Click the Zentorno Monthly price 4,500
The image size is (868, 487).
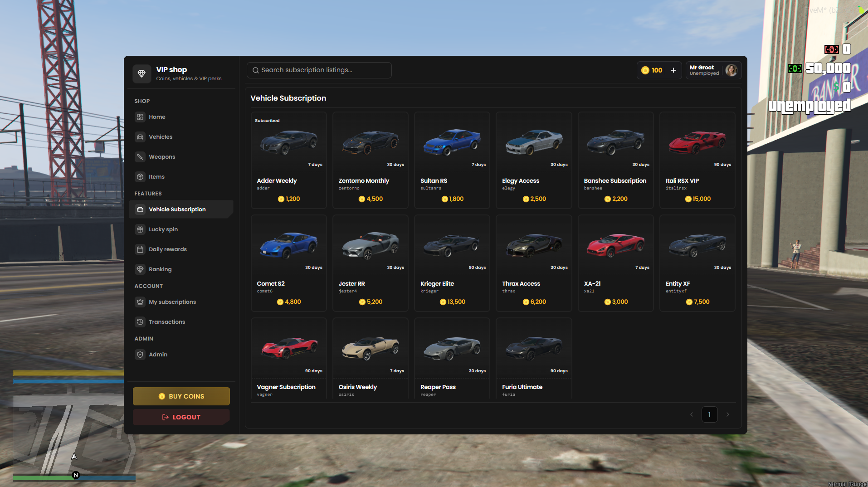click(371, 199)
